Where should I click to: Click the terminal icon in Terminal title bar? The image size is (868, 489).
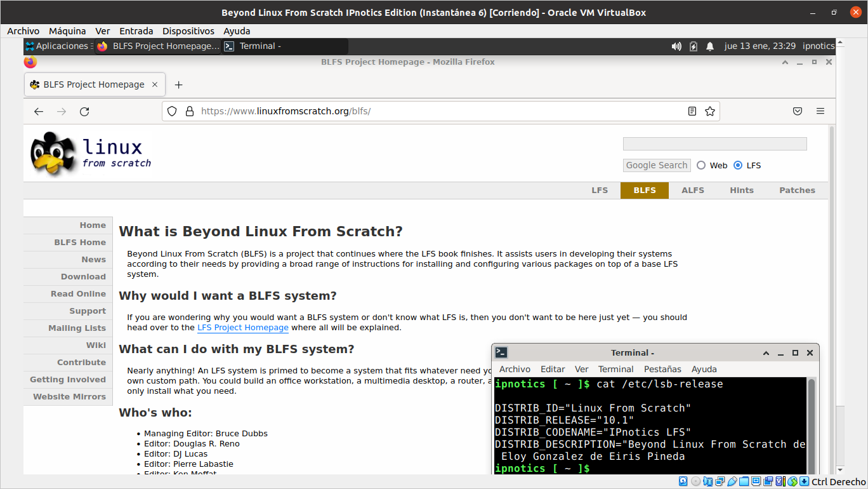point(501,352)
